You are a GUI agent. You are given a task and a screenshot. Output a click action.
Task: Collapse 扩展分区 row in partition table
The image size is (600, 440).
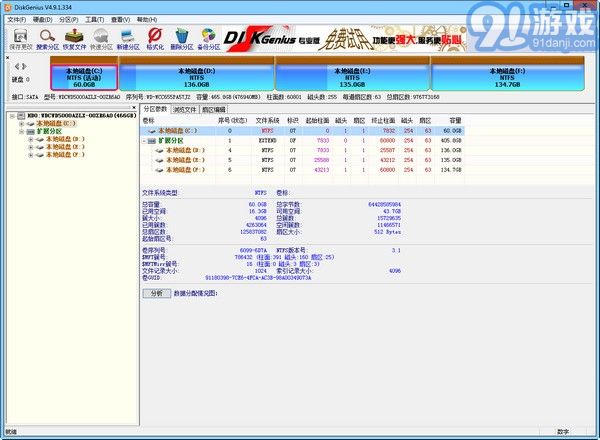tap(144, 141)
